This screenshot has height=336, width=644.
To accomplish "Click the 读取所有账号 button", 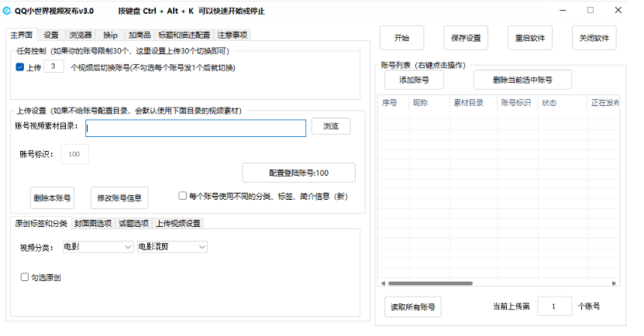I will 412,307.
